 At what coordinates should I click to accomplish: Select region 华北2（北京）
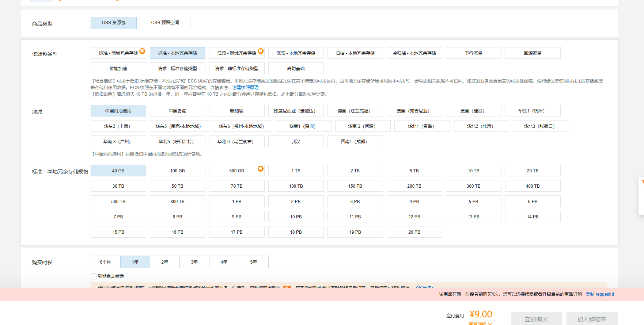click(x=481, y=126)
